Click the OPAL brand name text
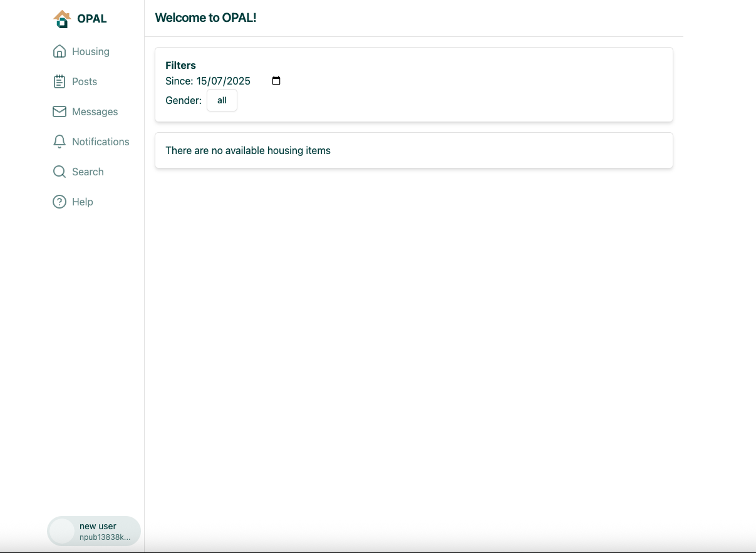756x553 pixels. (x=92, y=19)
